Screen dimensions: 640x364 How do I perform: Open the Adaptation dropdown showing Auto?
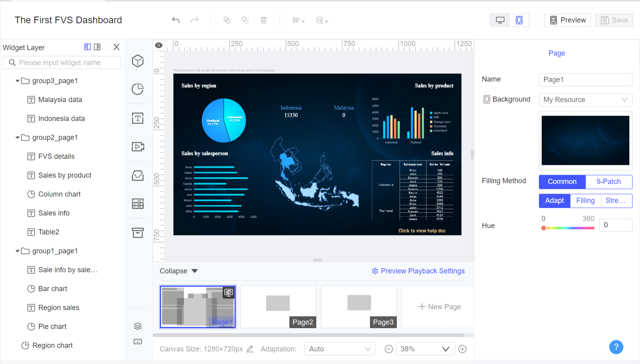(x=340, y=349)
